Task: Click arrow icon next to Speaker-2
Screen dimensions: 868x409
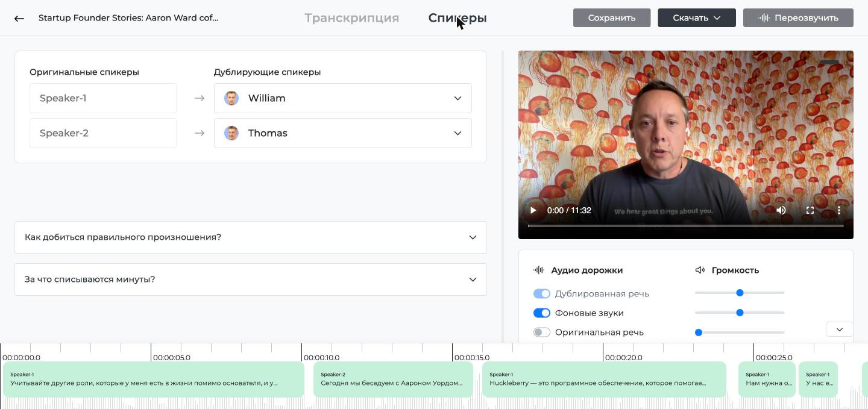Action: pos(200,133)
